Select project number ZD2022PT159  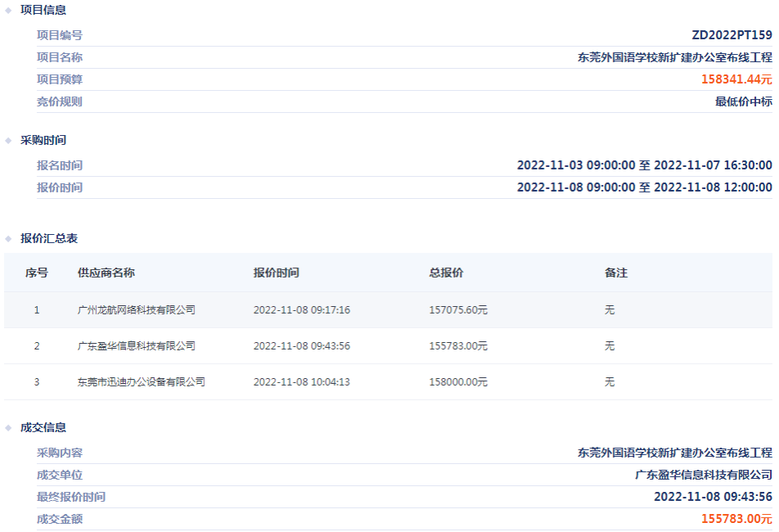(x=732, y=35)
